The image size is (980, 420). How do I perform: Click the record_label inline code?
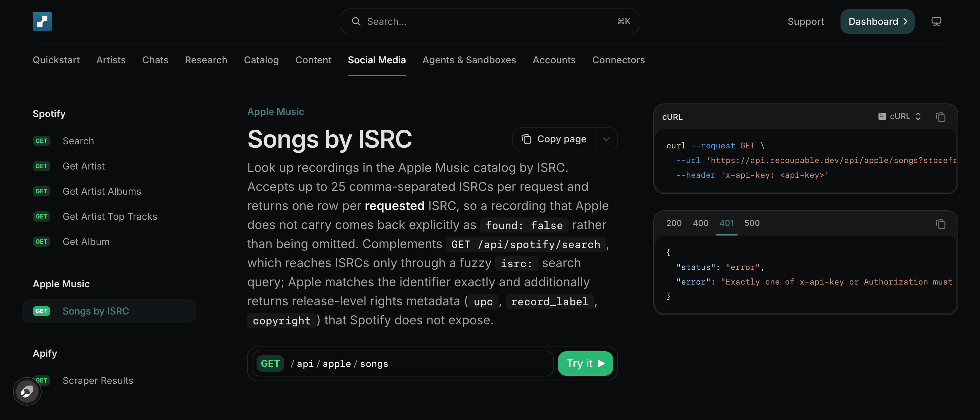(549, 301)
